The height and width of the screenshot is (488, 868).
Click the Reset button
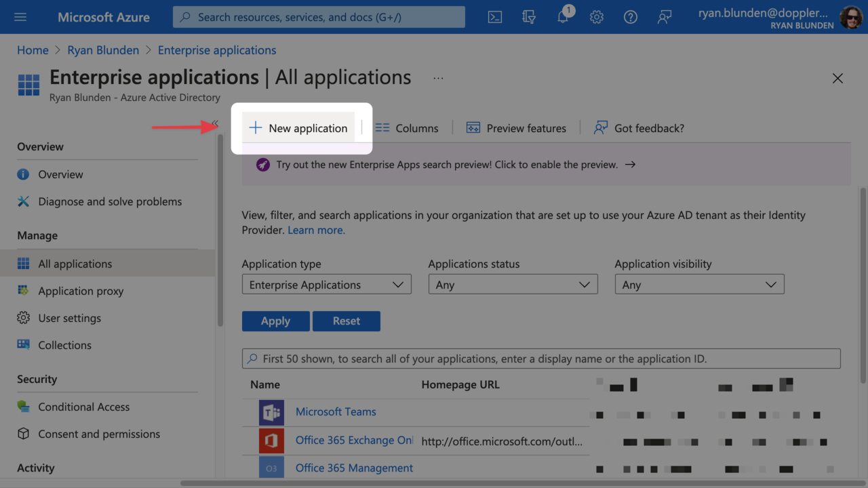(x=346, y=321)
